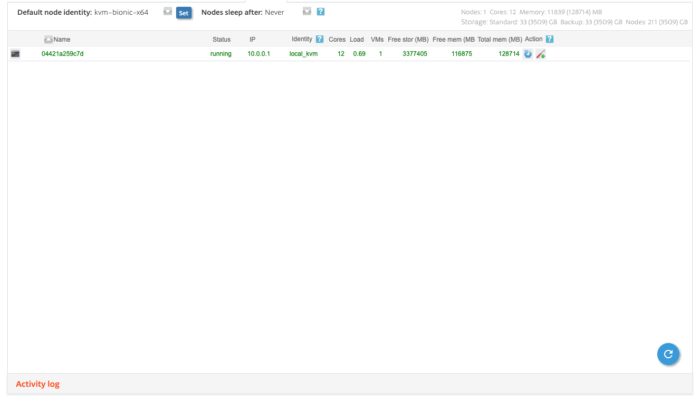
Task: Click the help icon beside Action column
Action: click(550, 39)
